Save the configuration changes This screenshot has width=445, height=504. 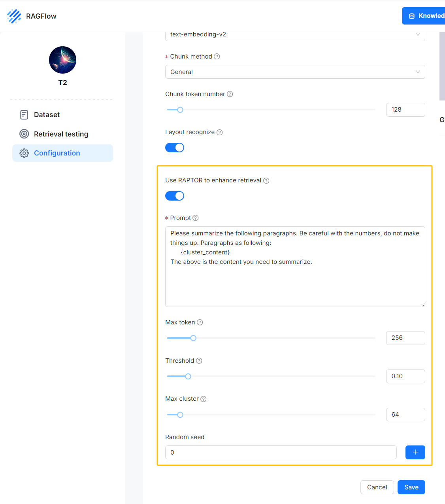coord(411,487)
